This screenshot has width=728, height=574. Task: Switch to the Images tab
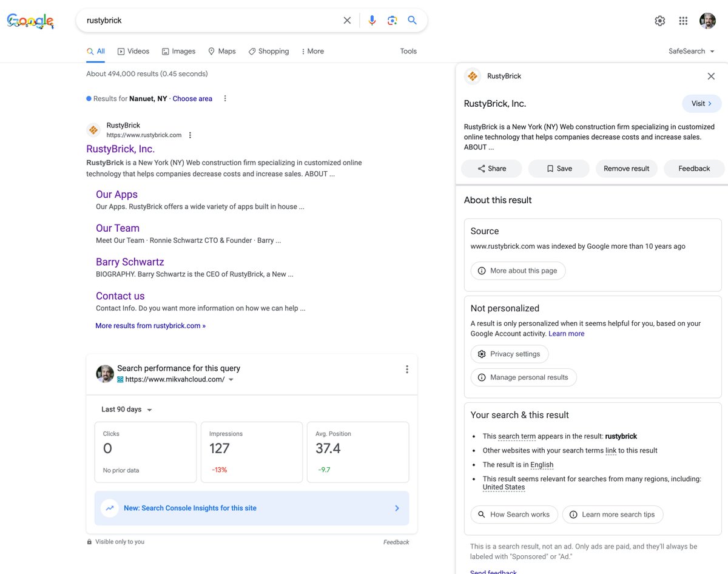(178, 52)
